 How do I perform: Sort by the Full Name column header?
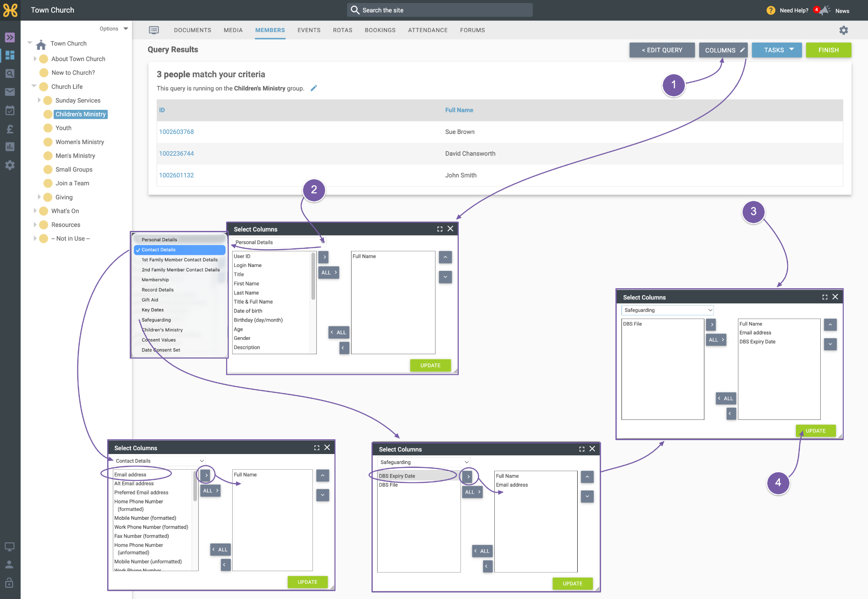[x=459, y=110]
